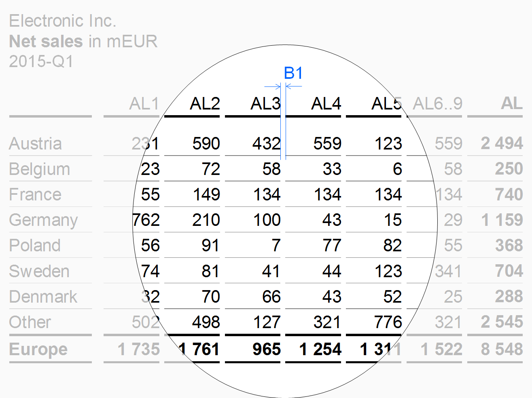Click the Europe AL3 total 965
Viewport: 532px width, 398px height.
pyautogui.click(x=267, y=350)
